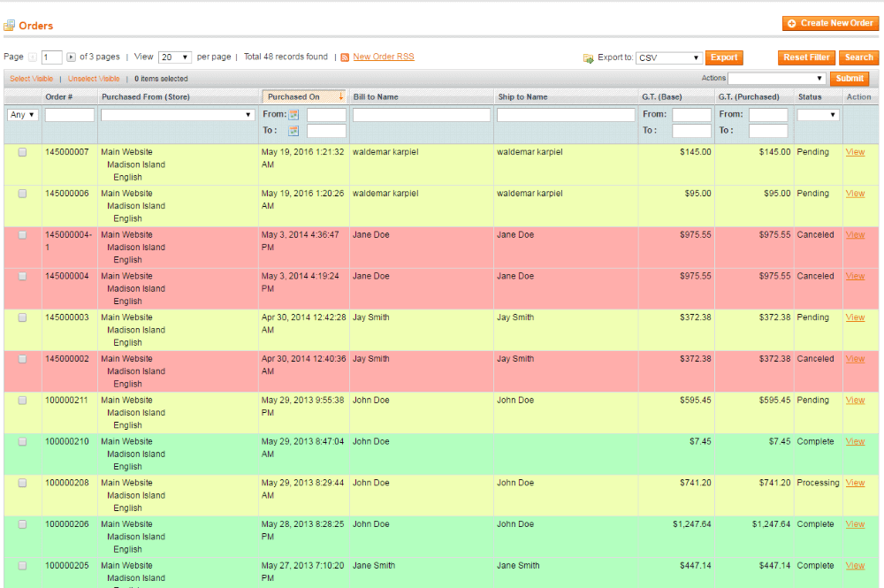Check the box for order 100000211
The width and height of the screenshot is (884, 588).
click(x=22, y=400)
